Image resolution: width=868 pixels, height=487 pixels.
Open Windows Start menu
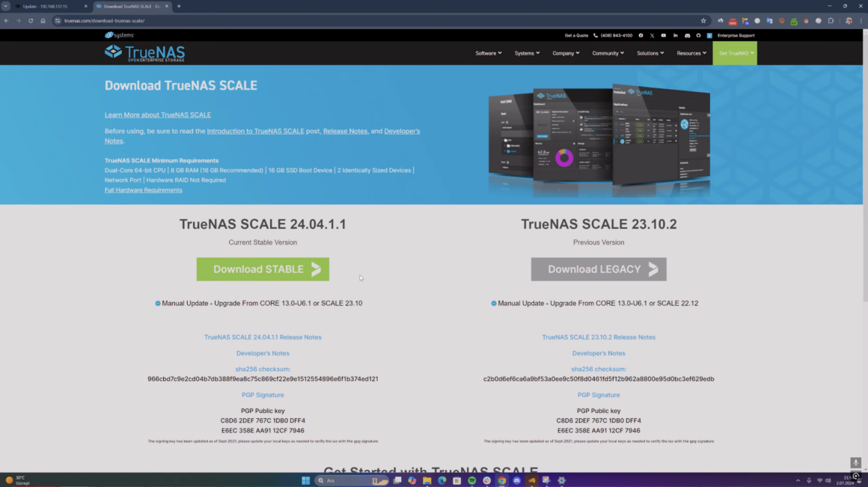coord(305,480)
